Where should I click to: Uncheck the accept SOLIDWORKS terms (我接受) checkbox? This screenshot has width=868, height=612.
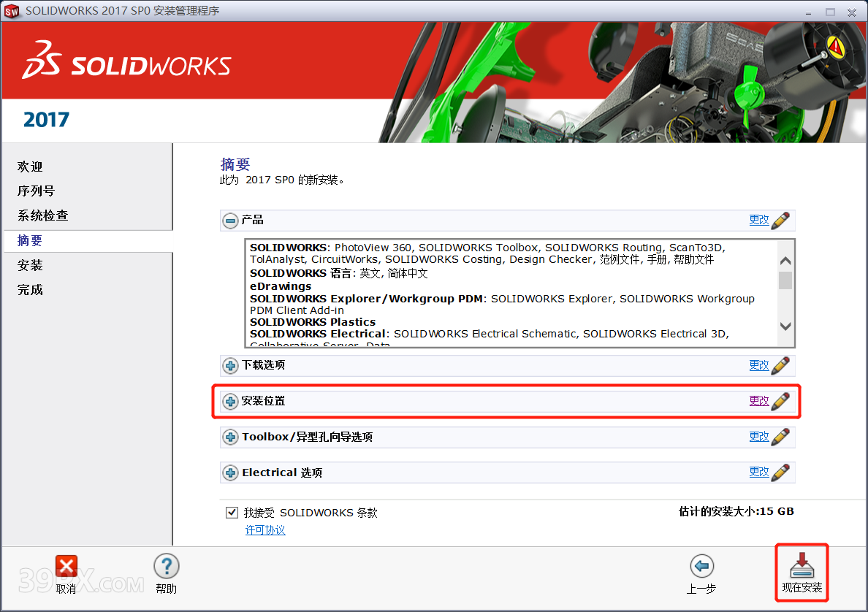pyautogui.click(x=232, y=513)
